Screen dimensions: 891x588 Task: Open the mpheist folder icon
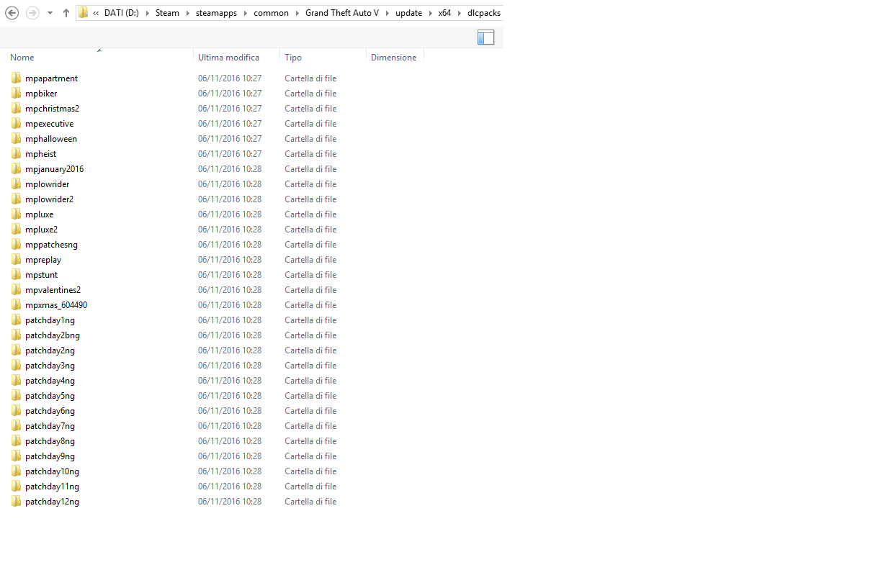[x=16, y=153]
